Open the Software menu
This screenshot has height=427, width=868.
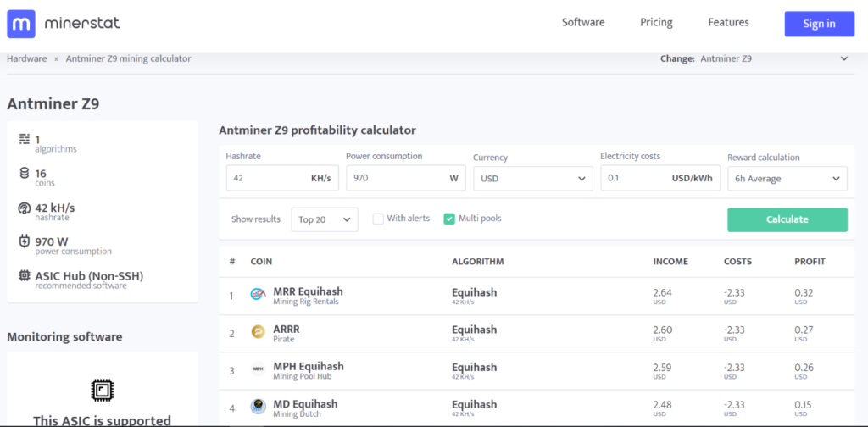[x=583, y=23]
